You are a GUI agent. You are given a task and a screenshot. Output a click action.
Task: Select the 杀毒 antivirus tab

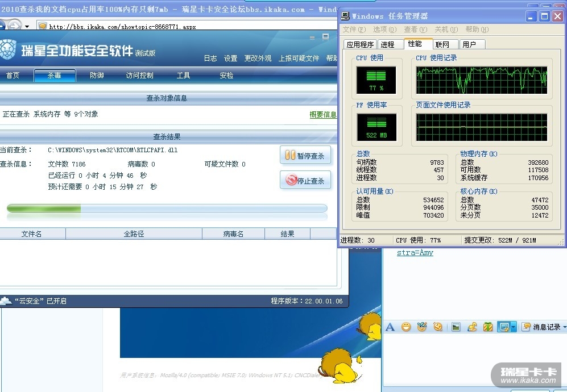tap(55, 75)
